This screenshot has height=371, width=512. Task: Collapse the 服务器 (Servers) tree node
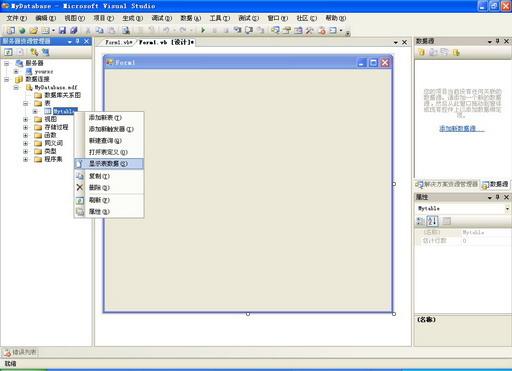(7, 63)
